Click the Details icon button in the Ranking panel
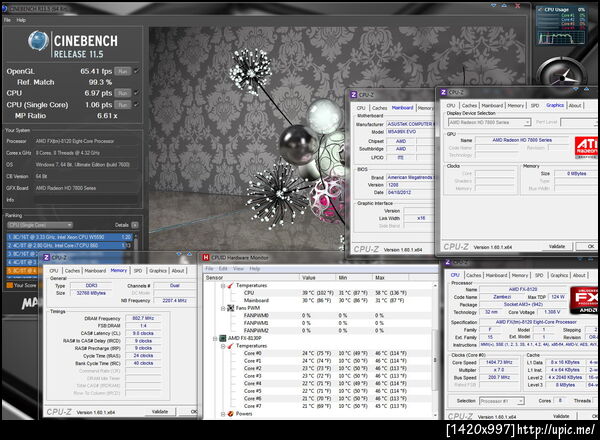 135,225
